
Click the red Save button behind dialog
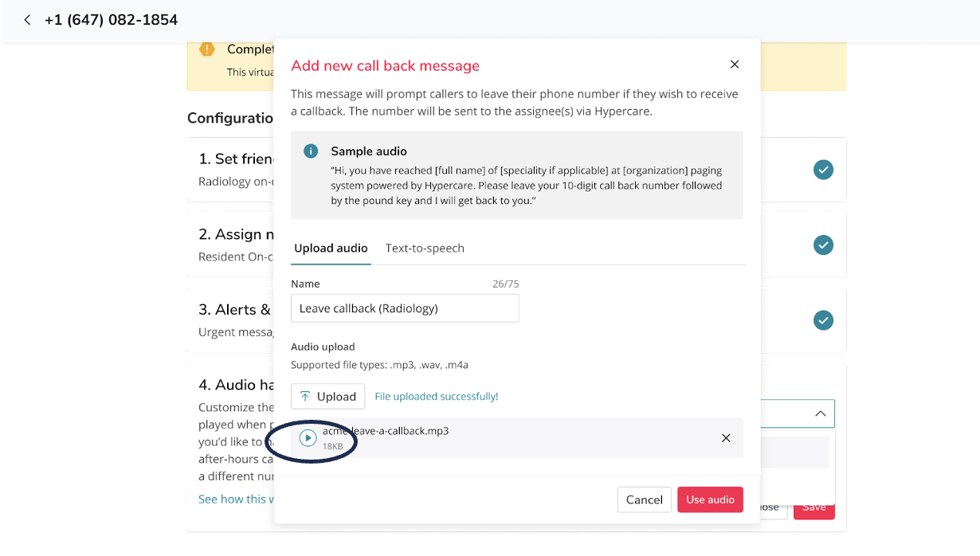[x=813, y=507]
